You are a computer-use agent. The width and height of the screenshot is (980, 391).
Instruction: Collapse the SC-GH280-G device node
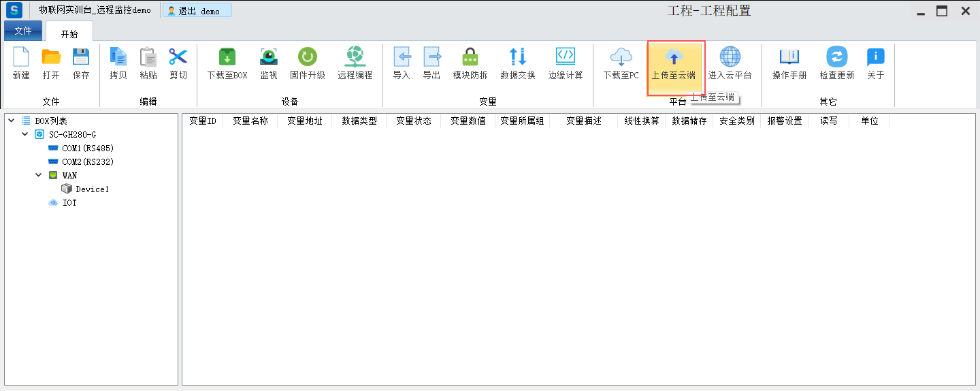[x=25, y=134]
